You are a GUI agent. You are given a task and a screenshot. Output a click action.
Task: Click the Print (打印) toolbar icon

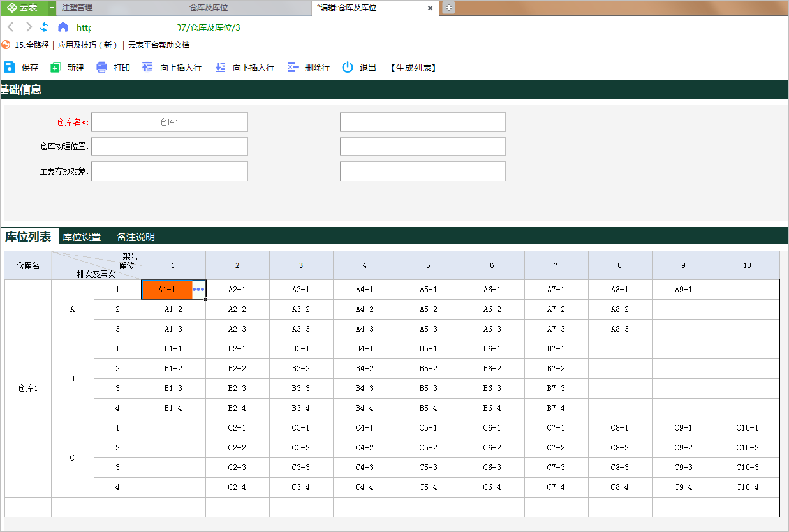click(x=102, y=68)
